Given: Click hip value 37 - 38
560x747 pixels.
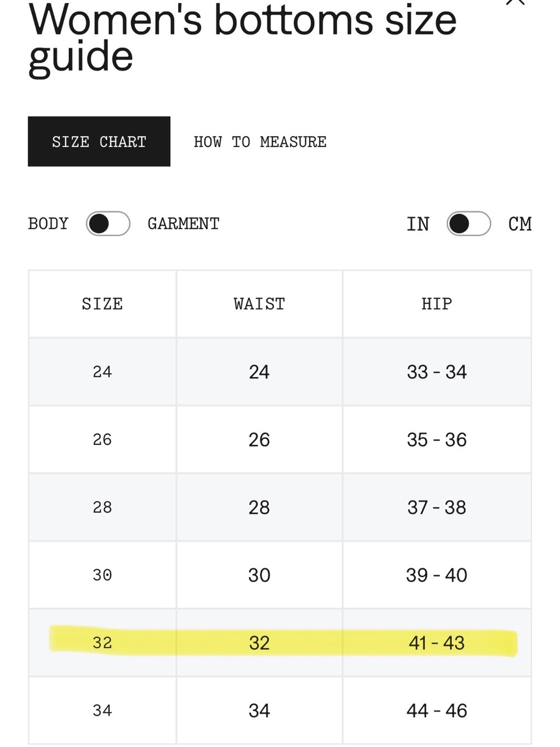Looking at the screenshot, I should point(437,507).
